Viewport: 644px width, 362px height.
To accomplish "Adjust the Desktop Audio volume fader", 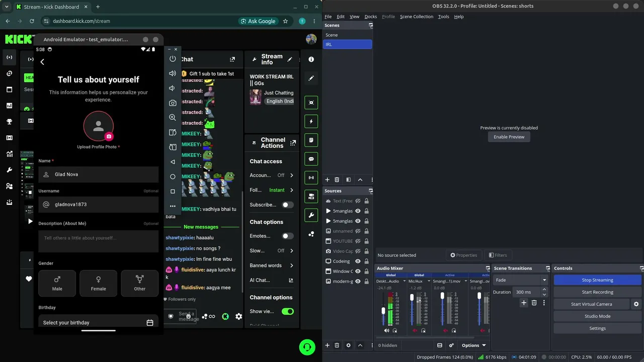I will click(383, 311).
